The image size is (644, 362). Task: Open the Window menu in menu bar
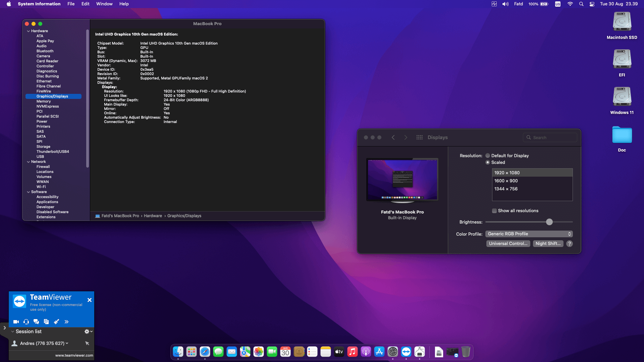(104, 4)
